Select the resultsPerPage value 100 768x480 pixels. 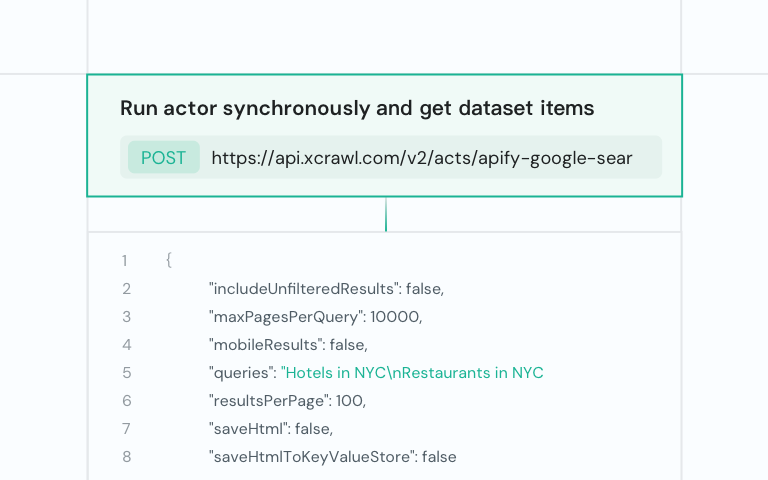point(349,401)
